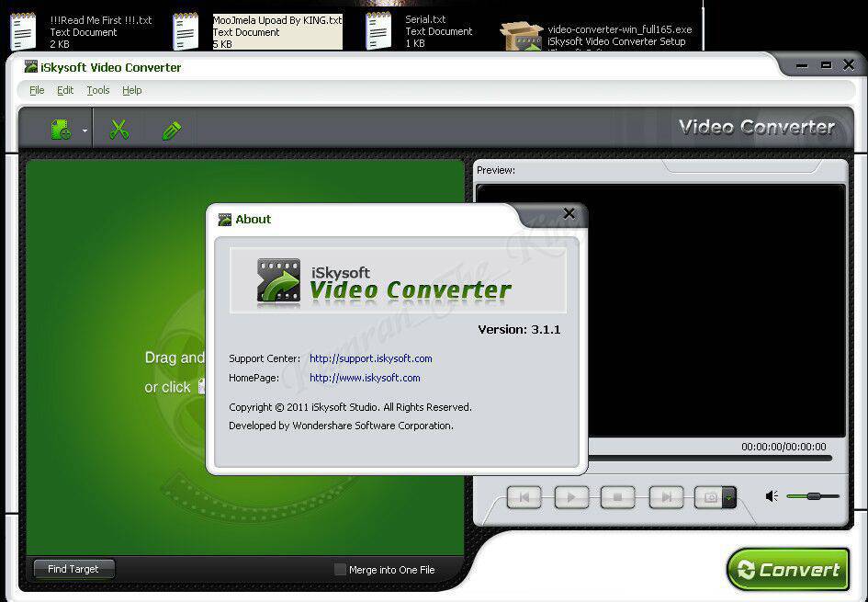The image size is (868, 602).
Task: Click the black preview video area
Action: click(x=716, y=310)
